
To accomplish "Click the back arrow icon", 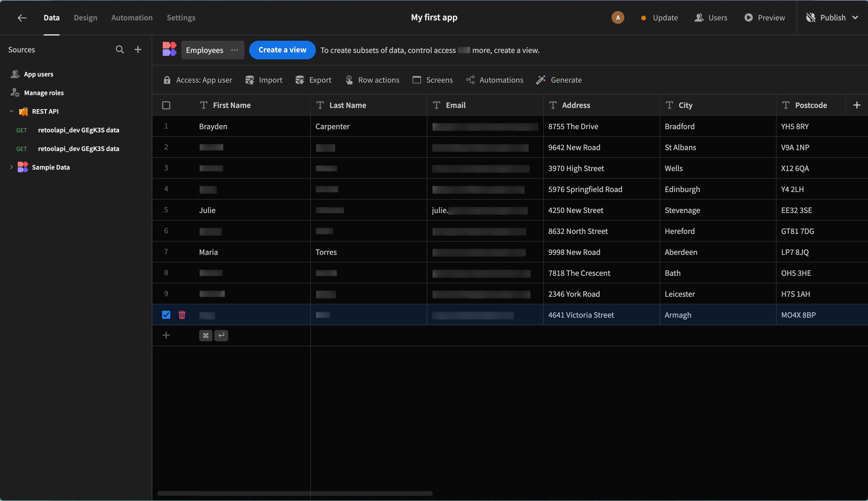I will click(x=22, y=17).
